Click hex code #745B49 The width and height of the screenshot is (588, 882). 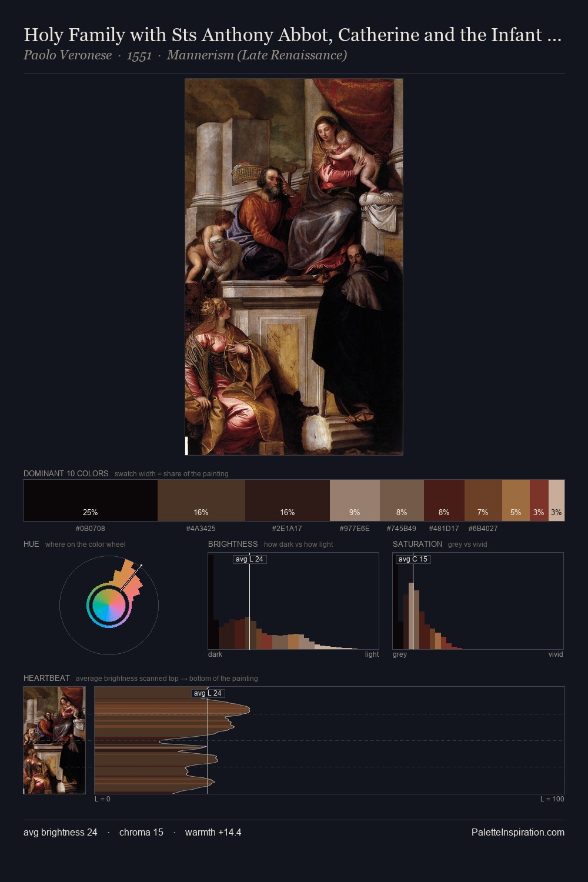click(402, 529)
